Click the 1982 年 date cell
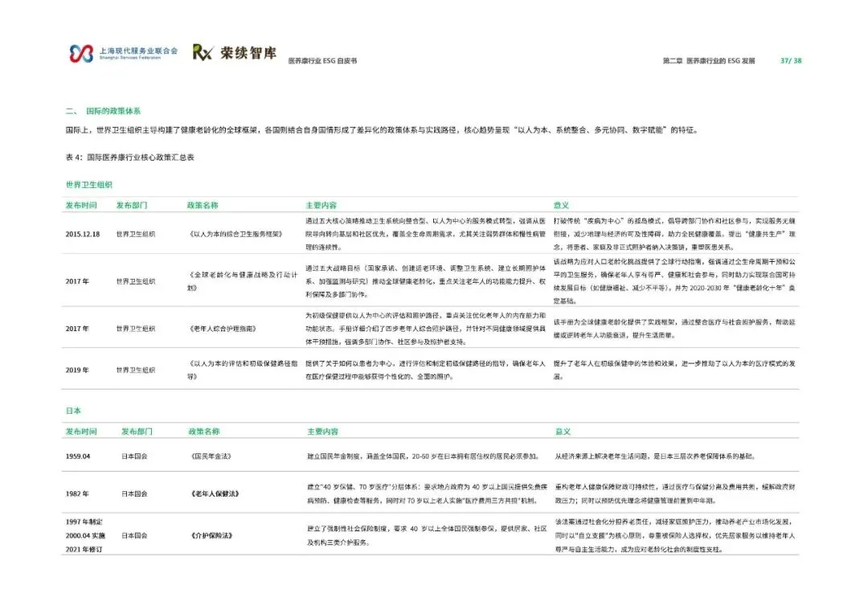The width and height of the screenshot is (868, 614). pos(77,494)
